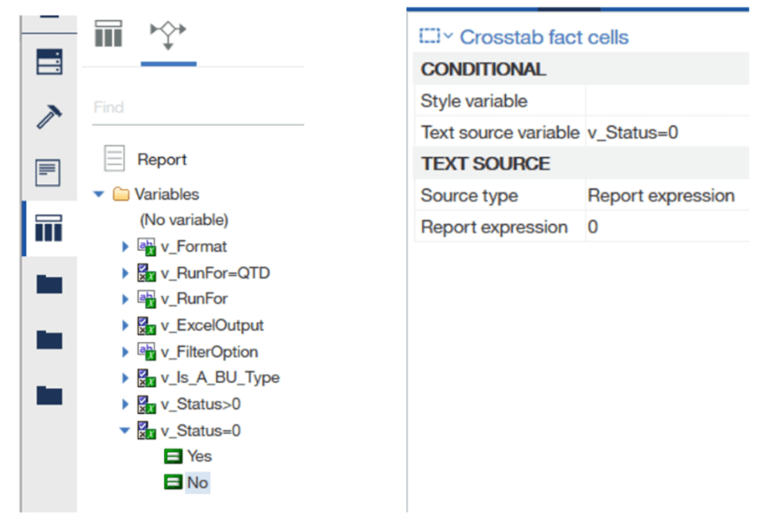
Task: Select the No value of v_Status=0
Action: pyautogui.click(x=197, y=483)
